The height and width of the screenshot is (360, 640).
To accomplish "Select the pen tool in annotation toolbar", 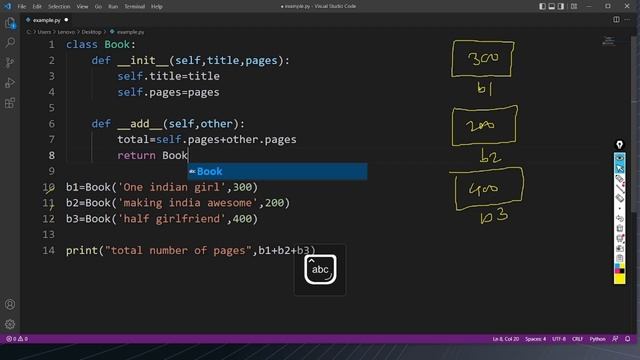I will point(620,179).
